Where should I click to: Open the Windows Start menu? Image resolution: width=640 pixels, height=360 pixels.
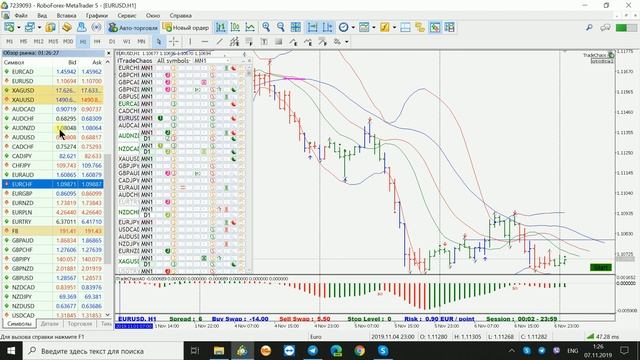coord(11,351)
